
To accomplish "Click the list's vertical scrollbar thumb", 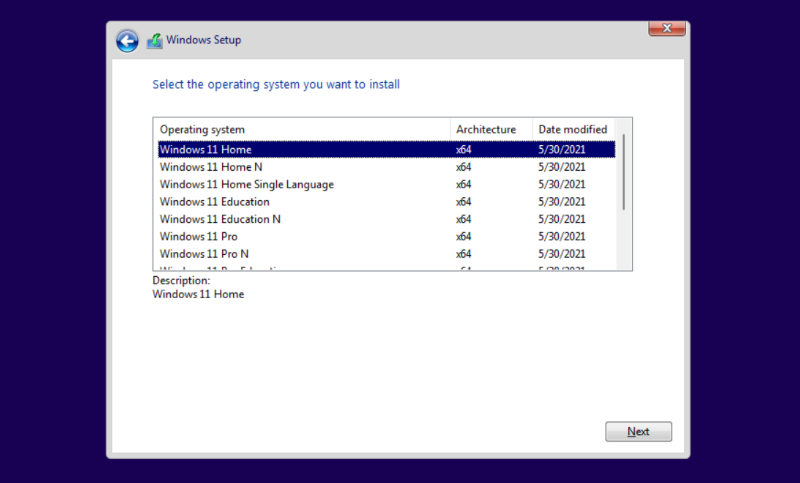I will pos(625,171).
